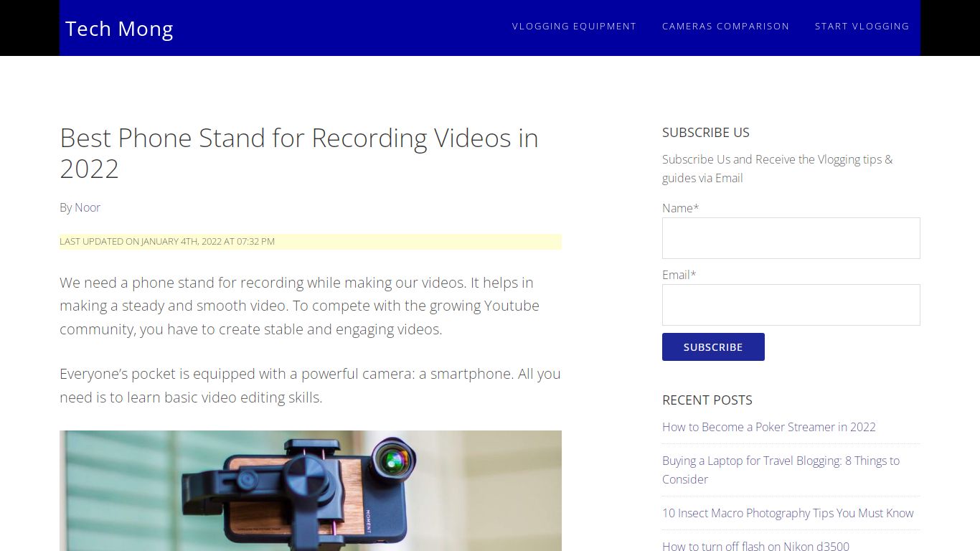Open the Vlogging Equipment menu item
This screenshot has height=551, width=980.
tap(574, 26)
